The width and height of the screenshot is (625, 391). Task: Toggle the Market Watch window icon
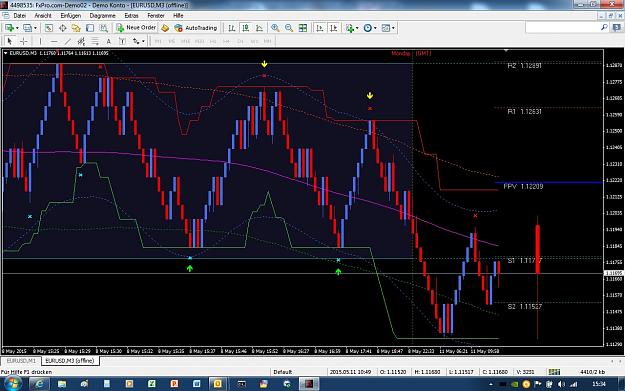(49, 28)
